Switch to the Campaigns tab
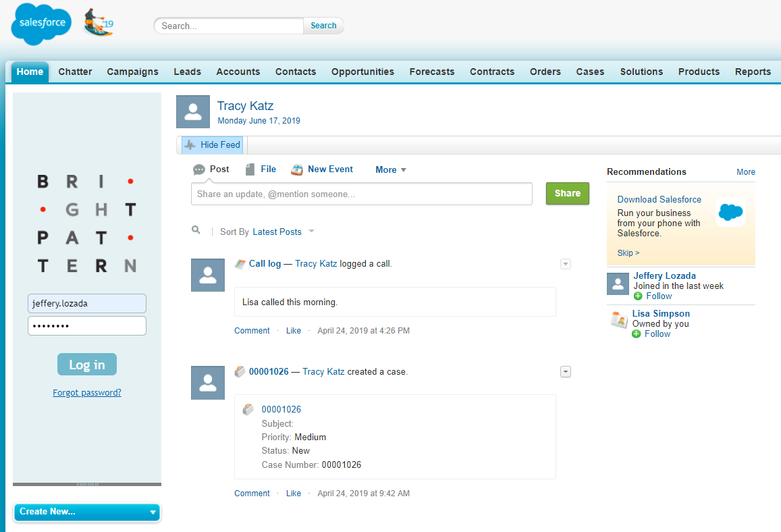 (132, 72)
